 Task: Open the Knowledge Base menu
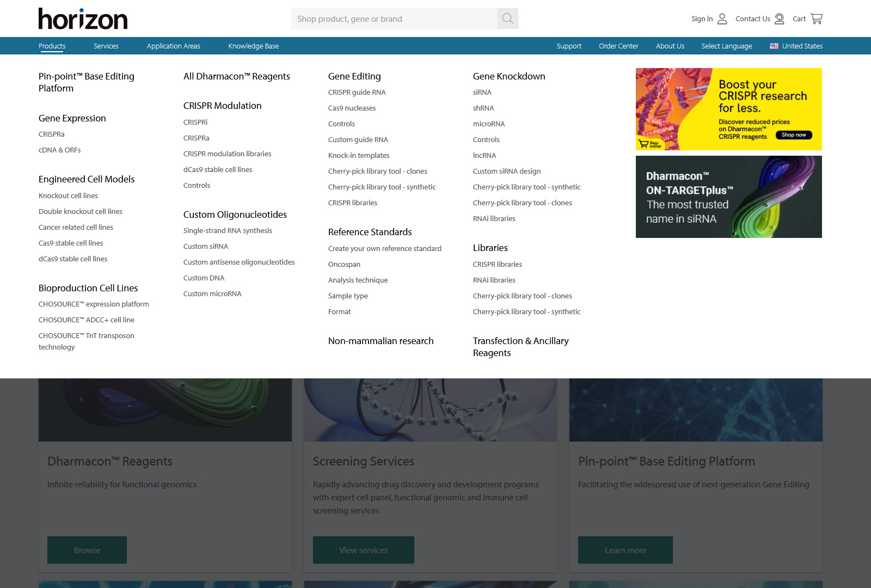[x=254, y=46]
